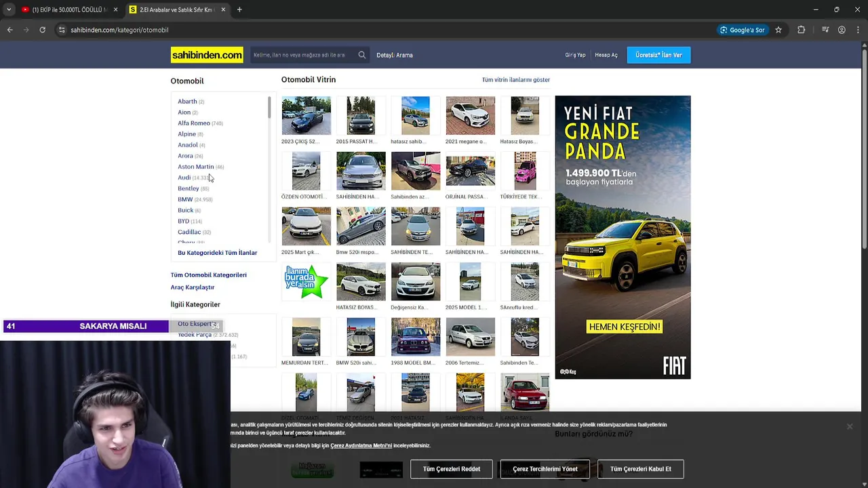Click Ücretsiz İlan Ver button
Viewport: 868px width, 488px height.
coord(658,55)
